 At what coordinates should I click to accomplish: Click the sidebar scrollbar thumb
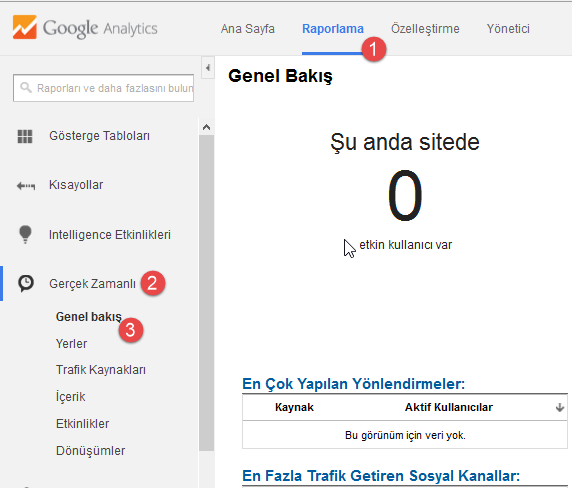tap(206, 293)
